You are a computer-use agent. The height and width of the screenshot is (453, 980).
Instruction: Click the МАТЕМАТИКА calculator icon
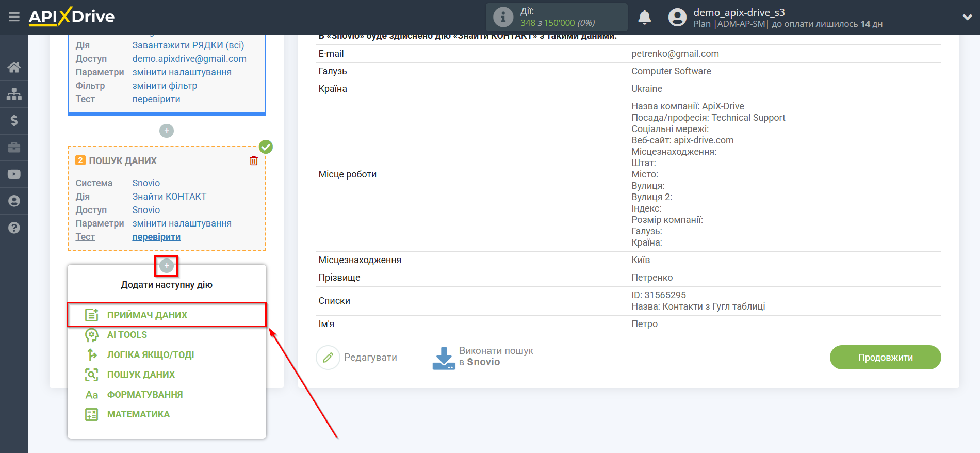[92, 414]
